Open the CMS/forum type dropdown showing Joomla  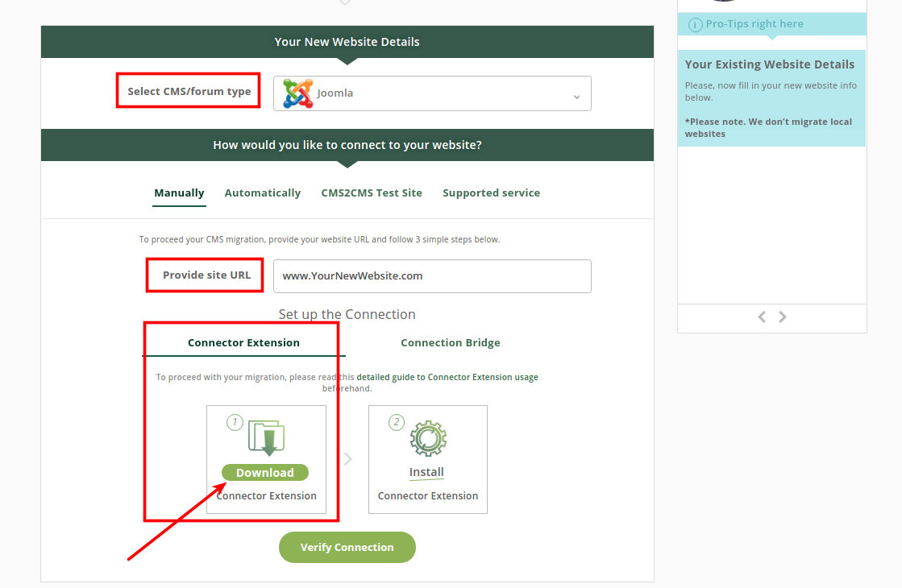pyautogui.click(x=432, y=93)
